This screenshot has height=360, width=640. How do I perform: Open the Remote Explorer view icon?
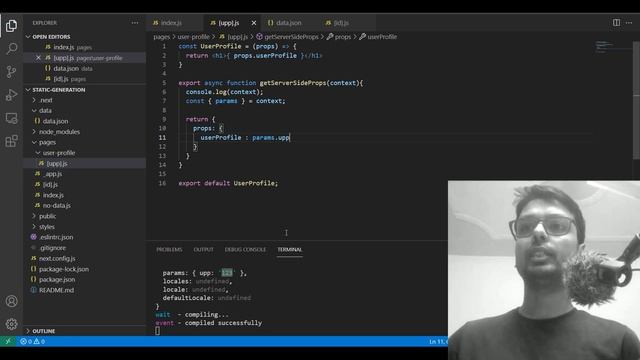point(11,118)
